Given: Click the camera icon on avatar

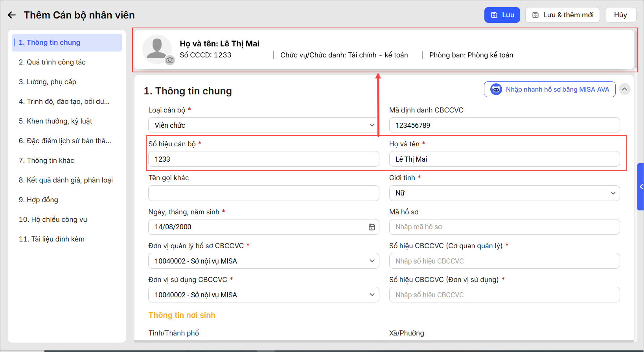Looking at the screenshot, I should click(x=170, y=60).
